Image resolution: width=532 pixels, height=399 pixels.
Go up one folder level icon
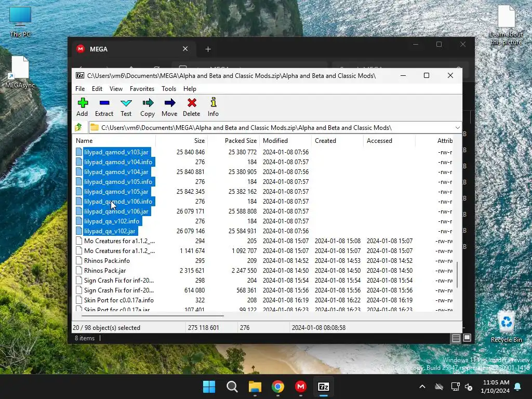[79, 127]
